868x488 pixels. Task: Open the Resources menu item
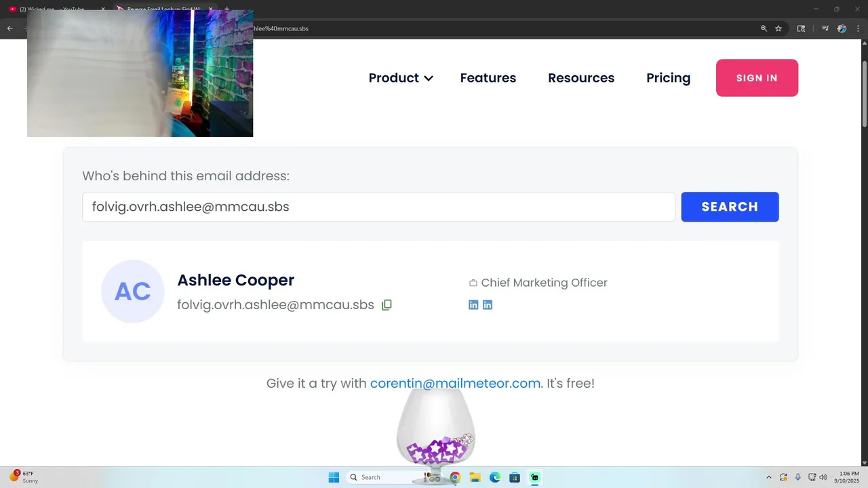(581, 78)
